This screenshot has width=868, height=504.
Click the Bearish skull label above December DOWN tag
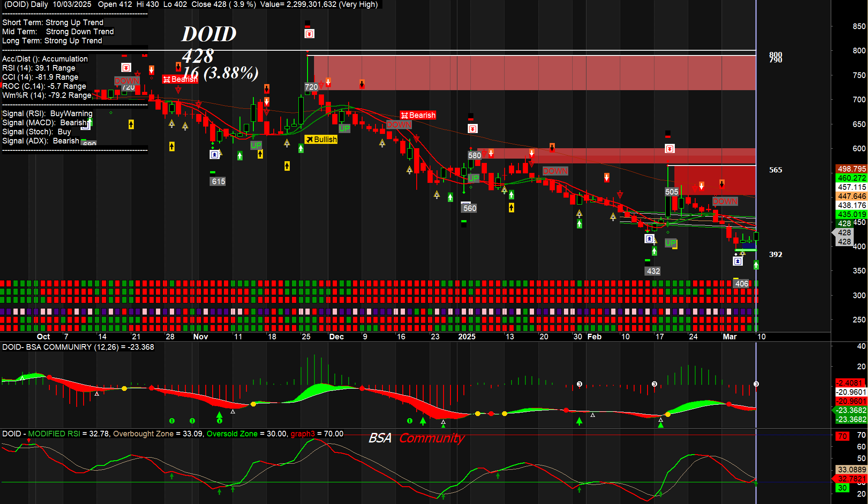[418, 115]
